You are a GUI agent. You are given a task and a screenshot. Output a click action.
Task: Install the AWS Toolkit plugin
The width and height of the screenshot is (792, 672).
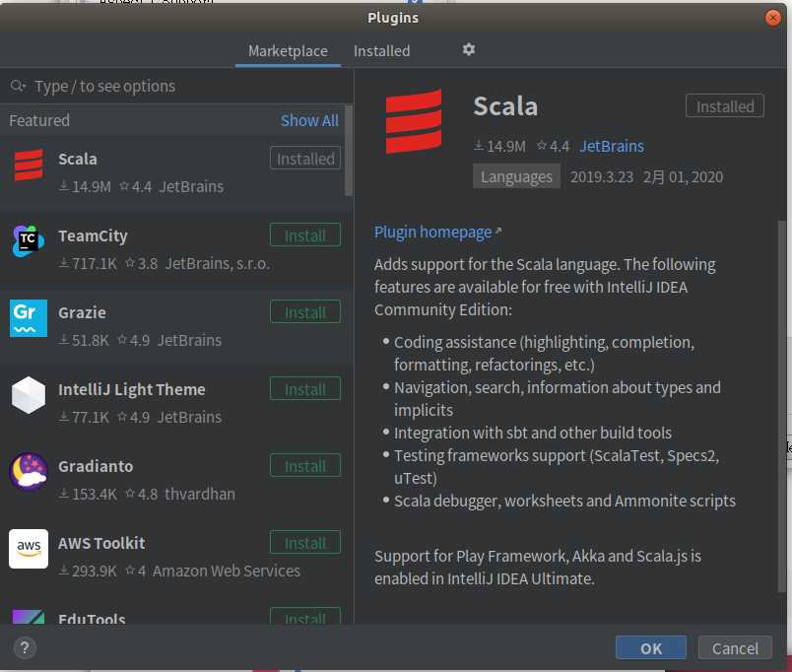pyautogui.click(x=305, y=543)
